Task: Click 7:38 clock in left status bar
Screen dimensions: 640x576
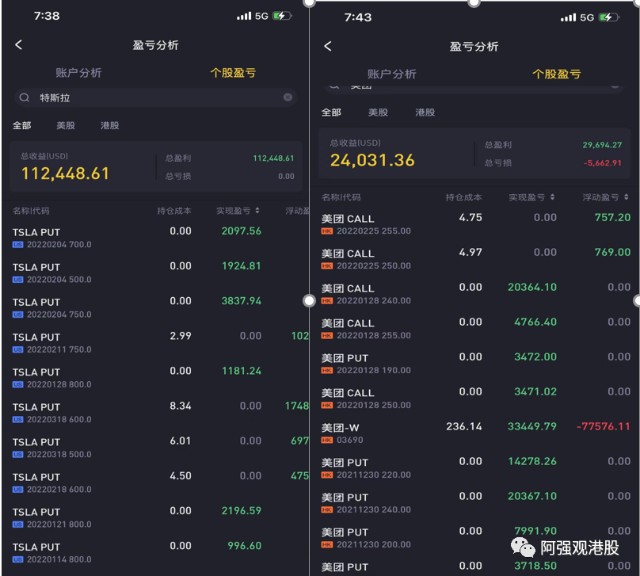Action: click(x=47, y=16)
